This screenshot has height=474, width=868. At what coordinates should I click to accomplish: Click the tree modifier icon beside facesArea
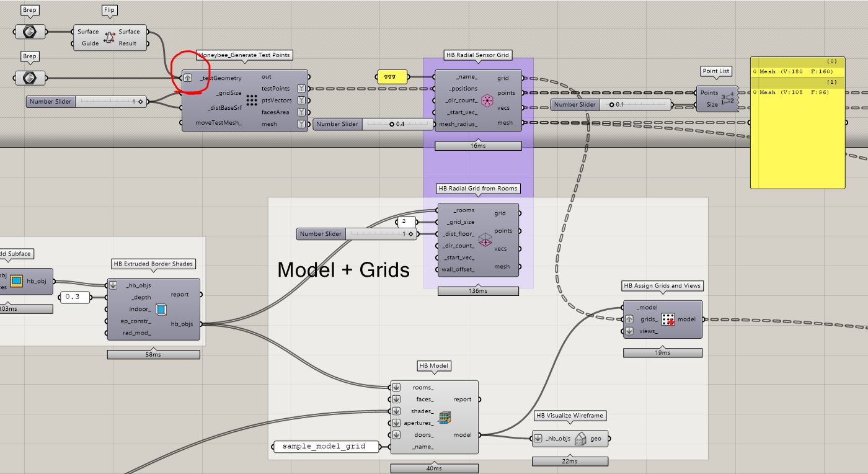[301, 112]
